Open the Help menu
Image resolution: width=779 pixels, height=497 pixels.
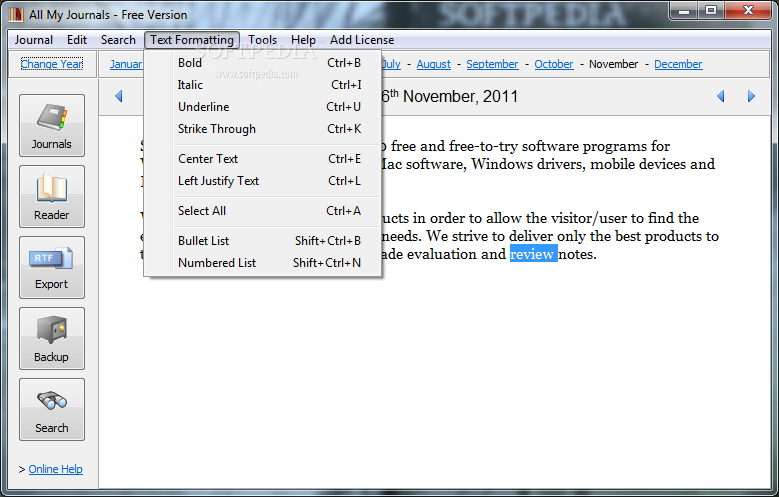click(303, 40)
